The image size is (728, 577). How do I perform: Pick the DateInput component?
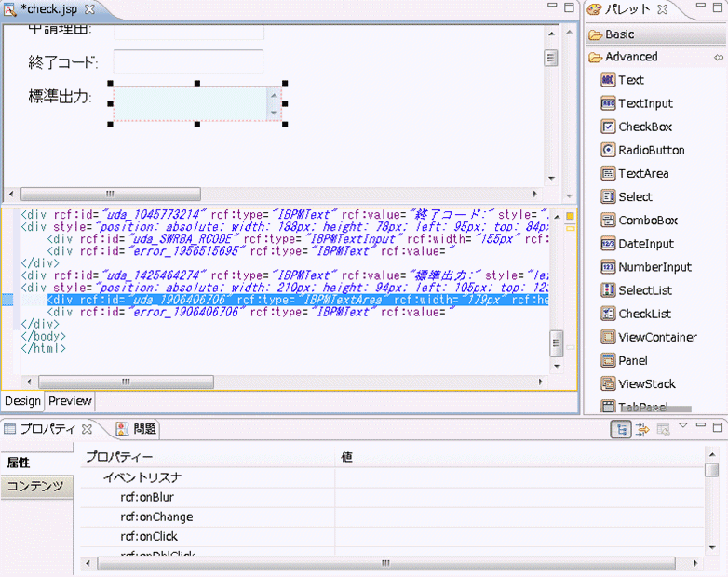click(x=645, y=244)
